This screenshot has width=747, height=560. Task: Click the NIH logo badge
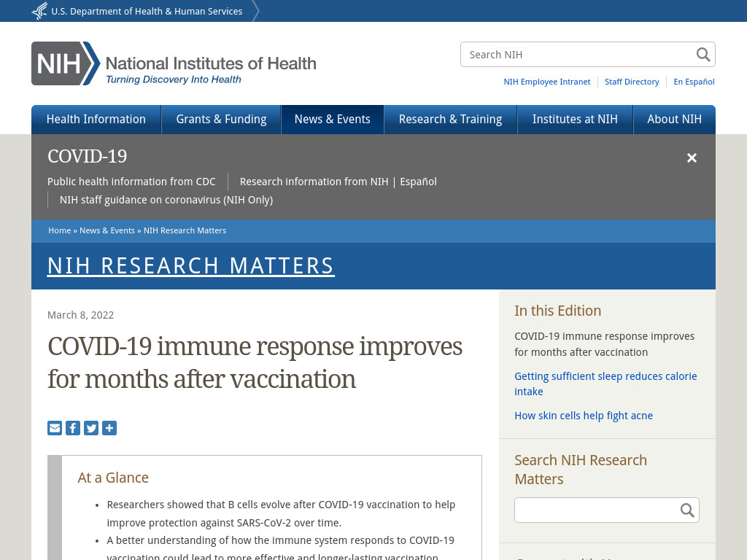pyautogui.click(x=66, y=63)
